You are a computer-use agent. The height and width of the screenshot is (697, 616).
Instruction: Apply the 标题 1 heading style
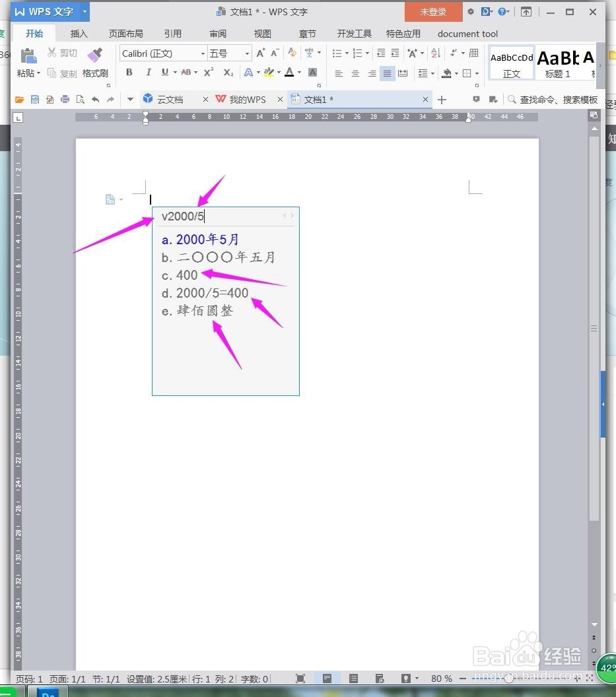coord(558,63)
